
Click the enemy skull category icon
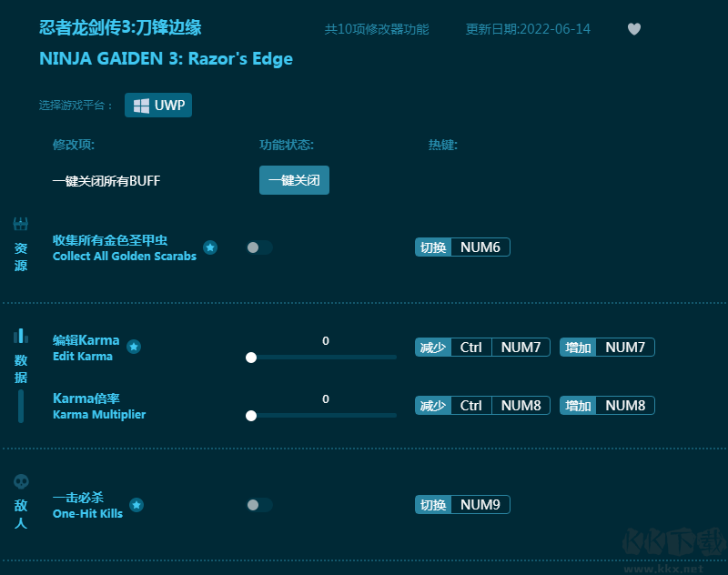pos(20,481)
